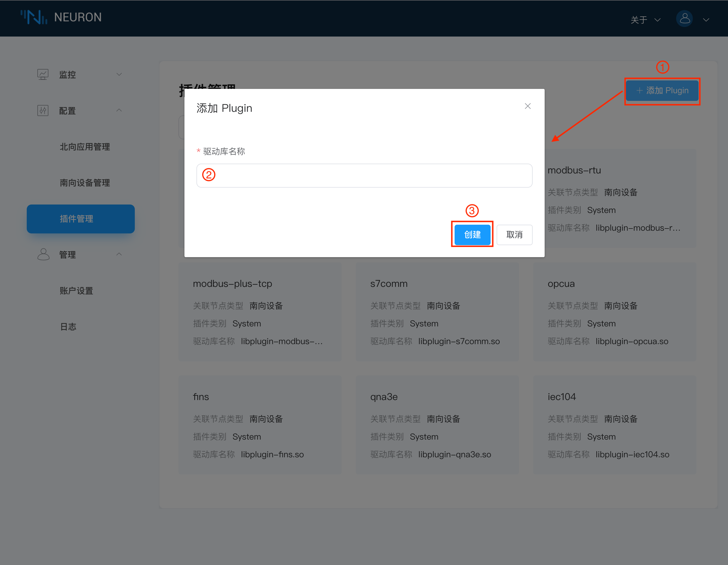Close the Add Plugin dialog

tap(528, 106)
